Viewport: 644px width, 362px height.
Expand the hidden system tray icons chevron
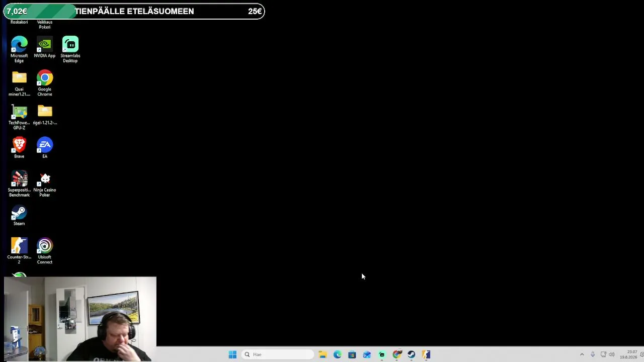click(582, 354)
